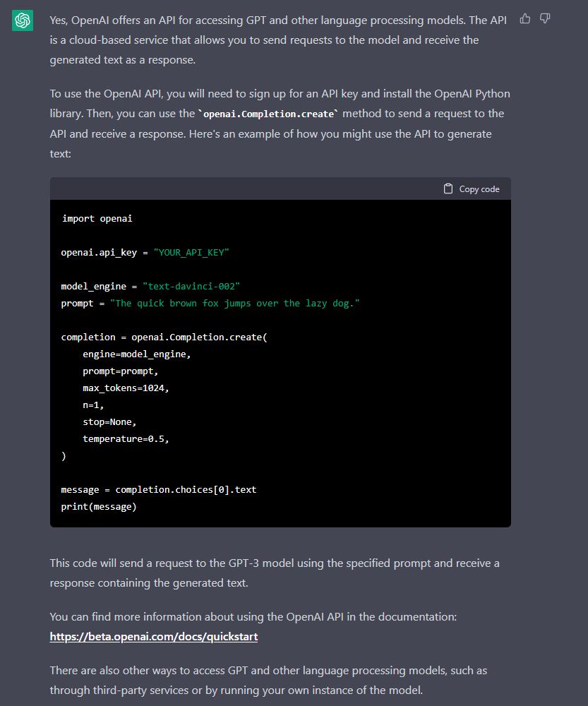
Task: Click the "text-davinci-002" string
Action: click(x=191, y=286)
